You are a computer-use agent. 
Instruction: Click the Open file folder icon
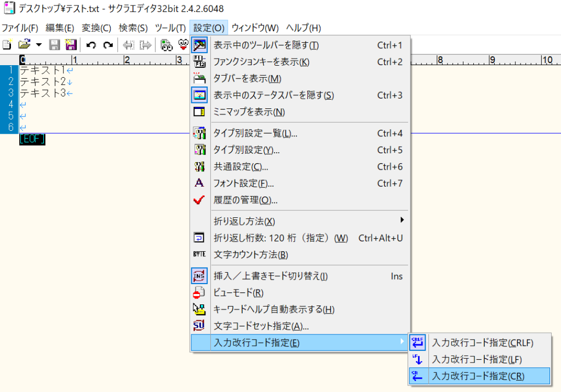click(x=24, y=45)
